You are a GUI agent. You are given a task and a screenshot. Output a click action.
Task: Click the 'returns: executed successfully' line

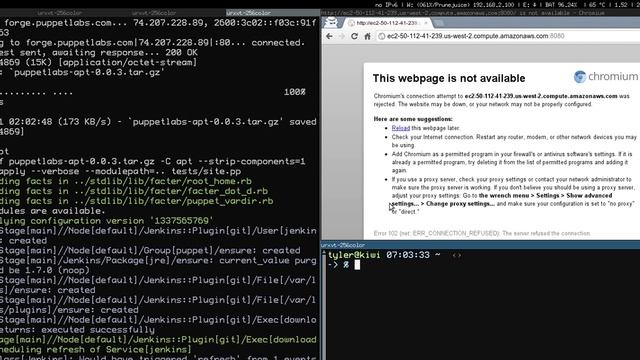pos(78,329)
